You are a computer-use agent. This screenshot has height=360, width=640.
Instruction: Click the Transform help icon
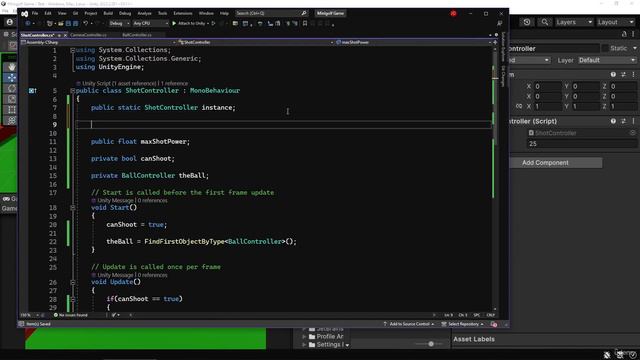613,75
